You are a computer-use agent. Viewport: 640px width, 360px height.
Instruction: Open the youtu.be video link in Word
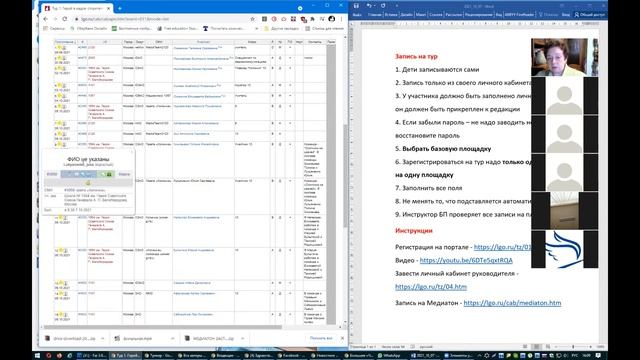click(466, 260)
